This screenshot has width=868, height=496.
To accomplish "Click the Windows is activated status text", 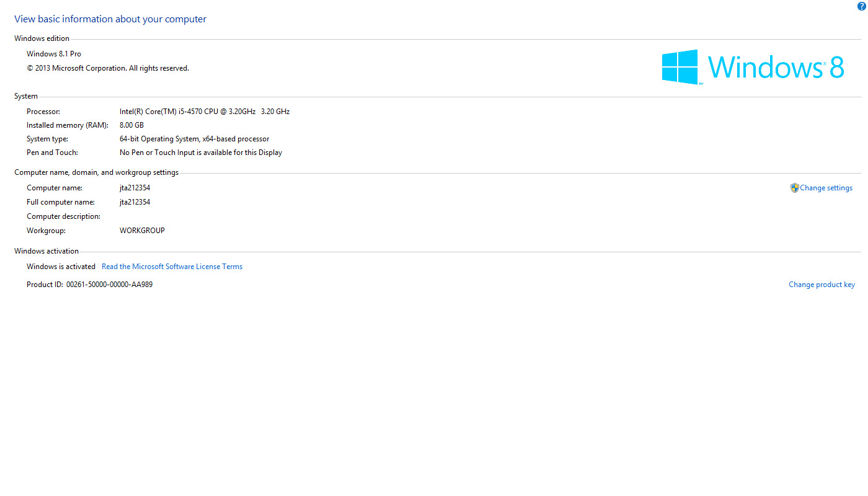I will [61, 267].
